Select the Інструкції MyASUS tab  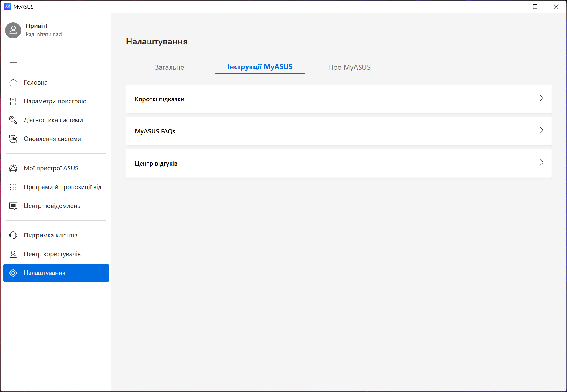260,67
